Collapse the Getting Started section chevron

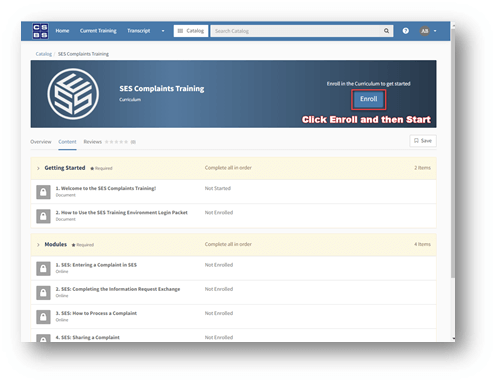38,168
